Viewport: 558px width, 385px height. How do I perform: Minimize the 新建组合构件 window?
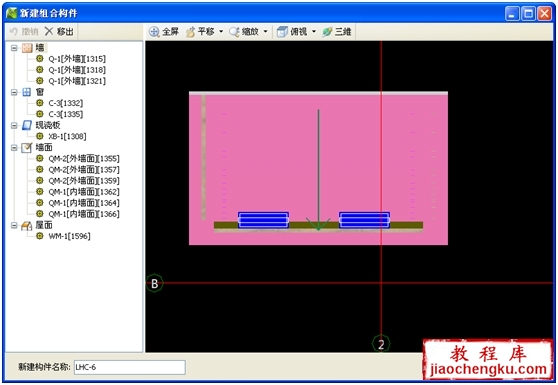point(512,14)
